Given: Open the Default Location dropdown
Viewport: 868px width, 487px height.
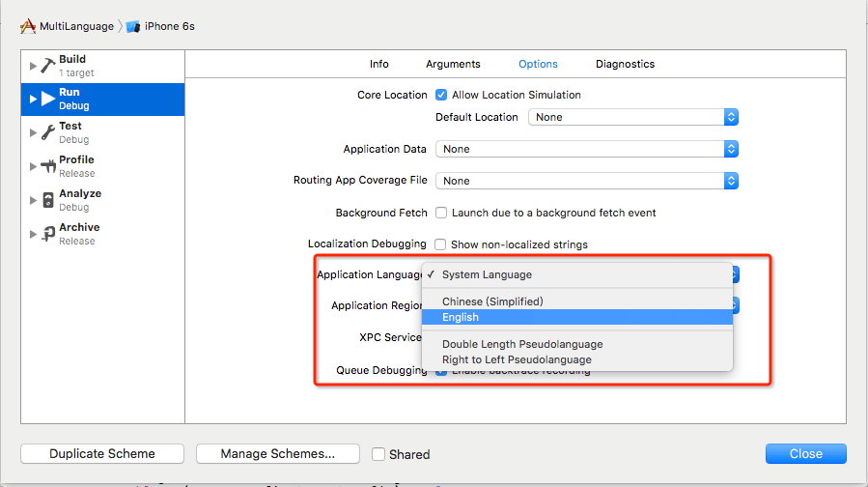Looking at the screenshot, I should 632,117.
